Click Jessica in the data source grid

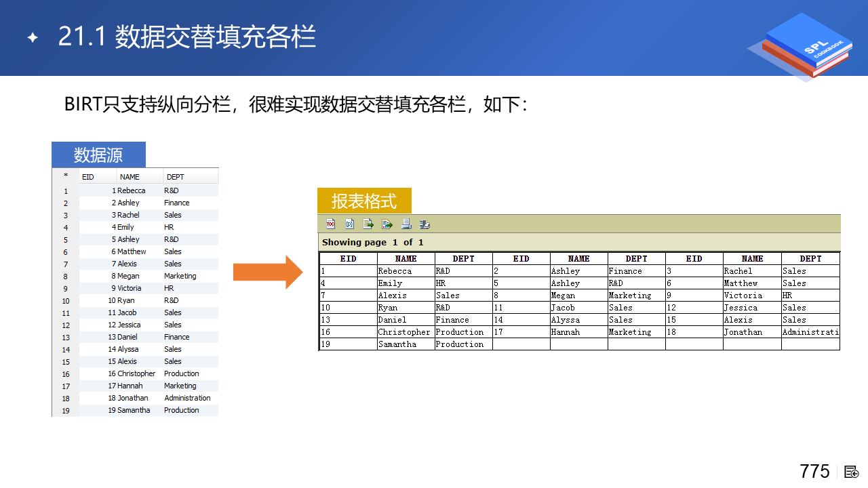click(x=129, y=325)
